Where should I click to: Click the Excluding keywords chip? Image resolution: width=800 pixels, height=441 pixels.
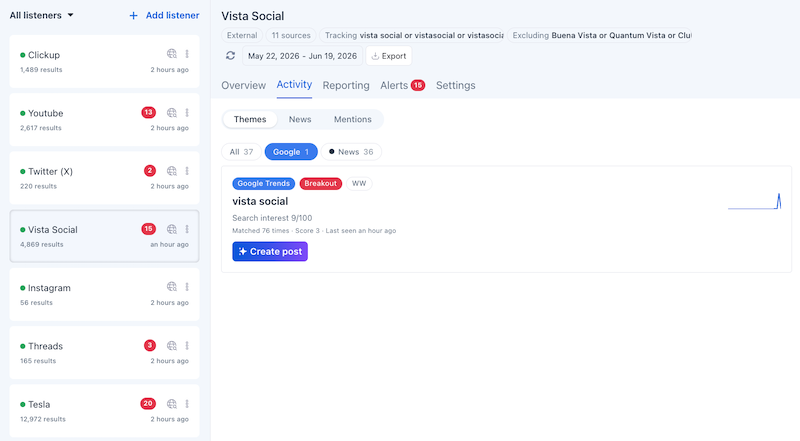click(x=599, y=35)
